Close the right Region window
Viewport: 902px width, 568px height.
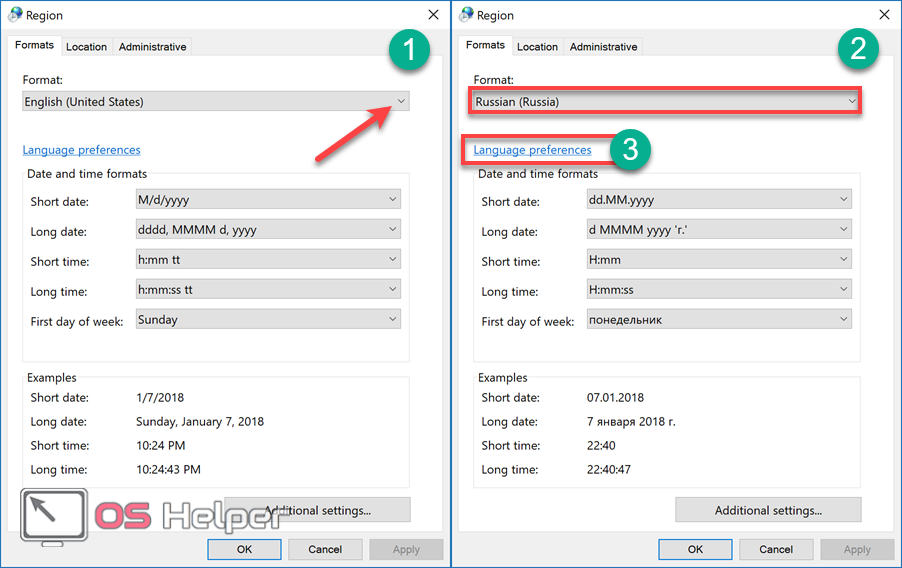point(885,14)
